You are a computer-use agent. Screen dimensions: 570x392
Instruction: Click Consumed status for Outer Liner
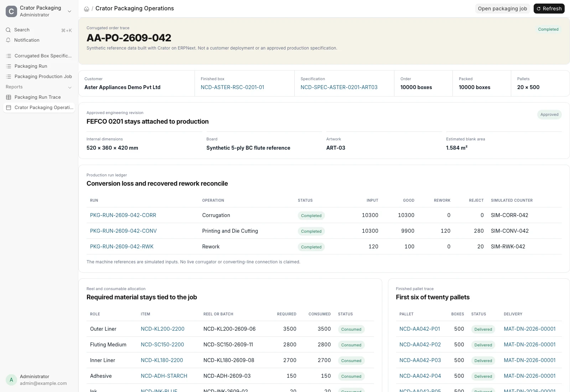click(351, 329)
